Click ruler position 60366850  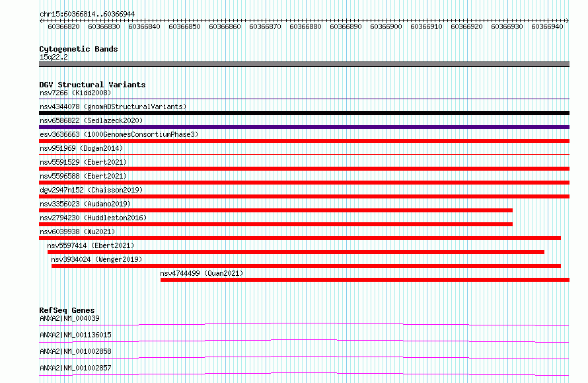[184, 26]
